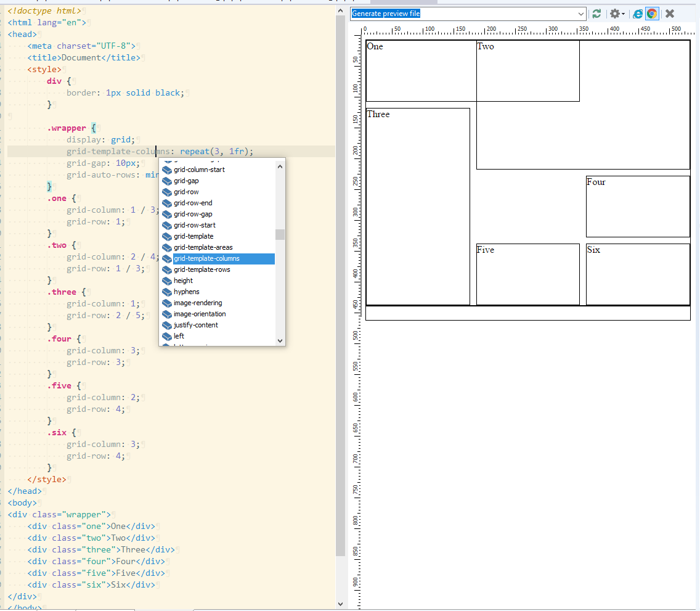This screenshot has height=611, width=700.
Task: Close the preview panel with X
Action: click(x=670, y=14)
